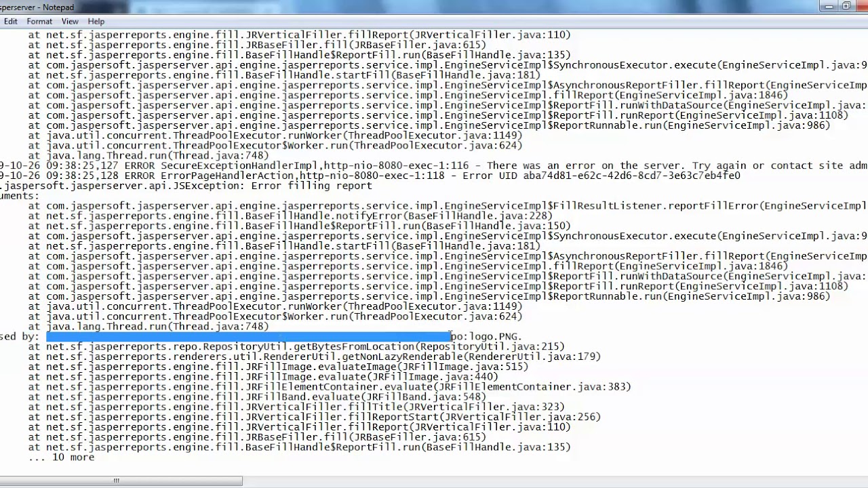The width and height of the screenshot is (868, 488).
Task: Open the Format menu
Action: 39,22
